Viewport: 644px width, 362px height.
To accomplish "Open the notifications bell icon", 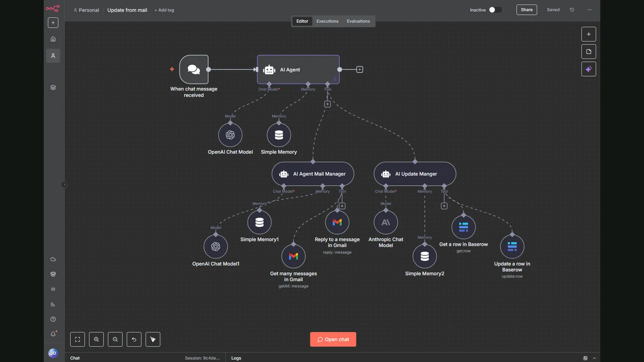I will coord(53,334).
